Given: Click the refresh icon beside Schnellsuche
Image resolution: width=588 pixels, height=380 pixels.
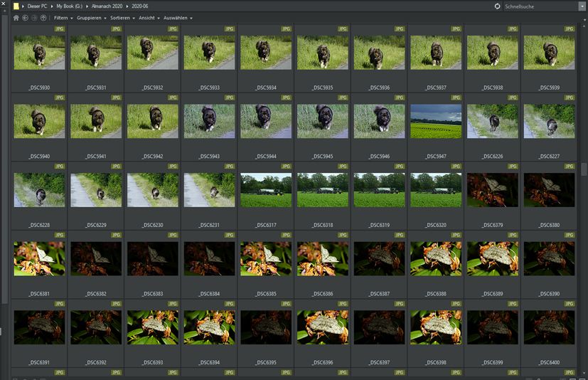Looking at the screenshot, I should (x=497, y=6).
